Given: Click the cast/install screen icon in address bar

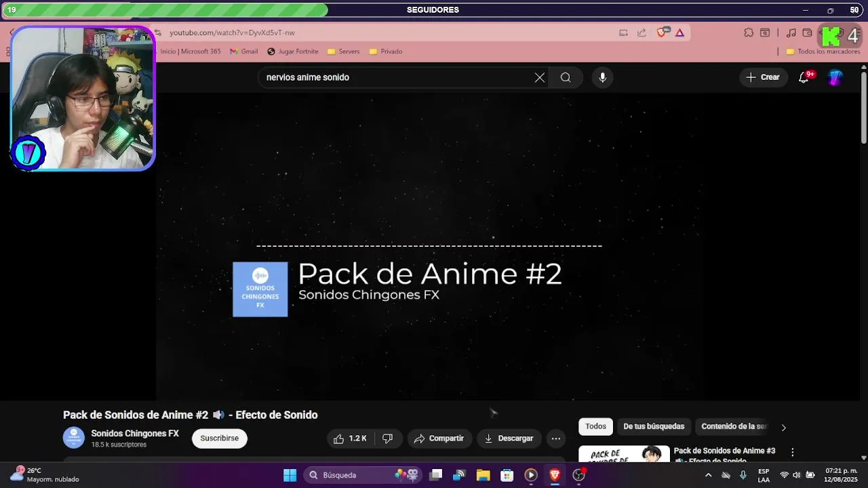Looking at the screenshot, I should [623, 33].
